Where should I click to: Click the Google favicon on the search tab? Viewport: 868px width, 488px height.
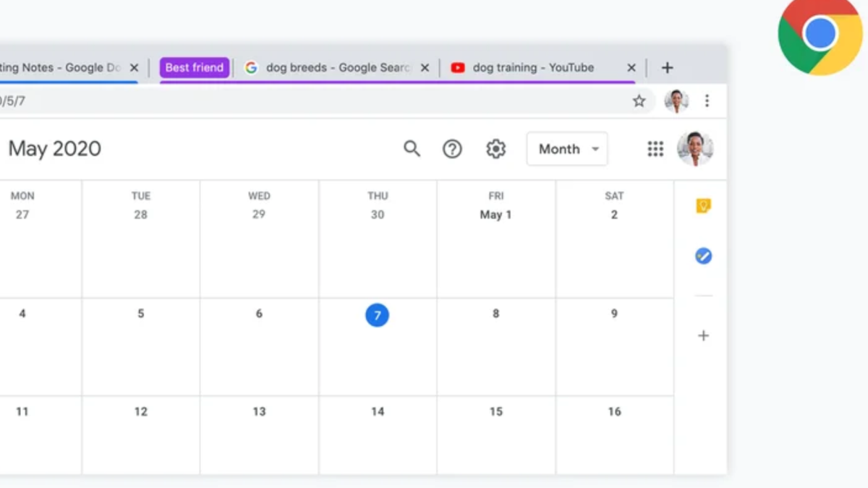251,67
